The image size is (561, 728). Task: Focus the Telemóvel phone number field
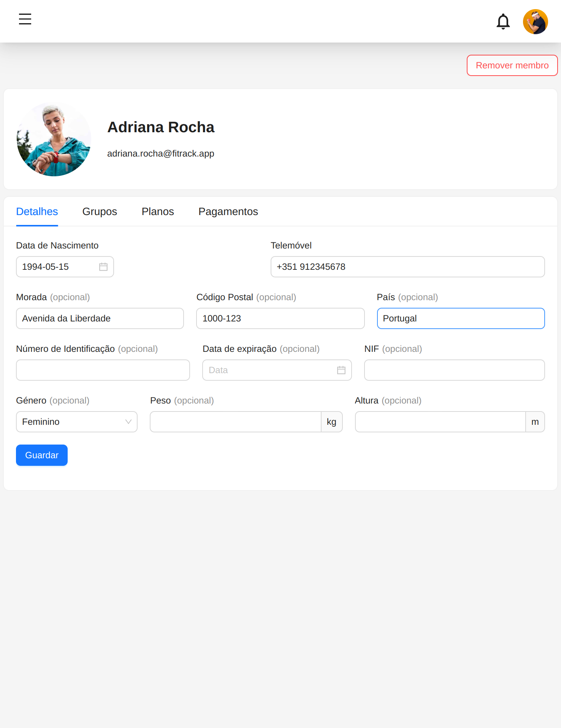407,267
